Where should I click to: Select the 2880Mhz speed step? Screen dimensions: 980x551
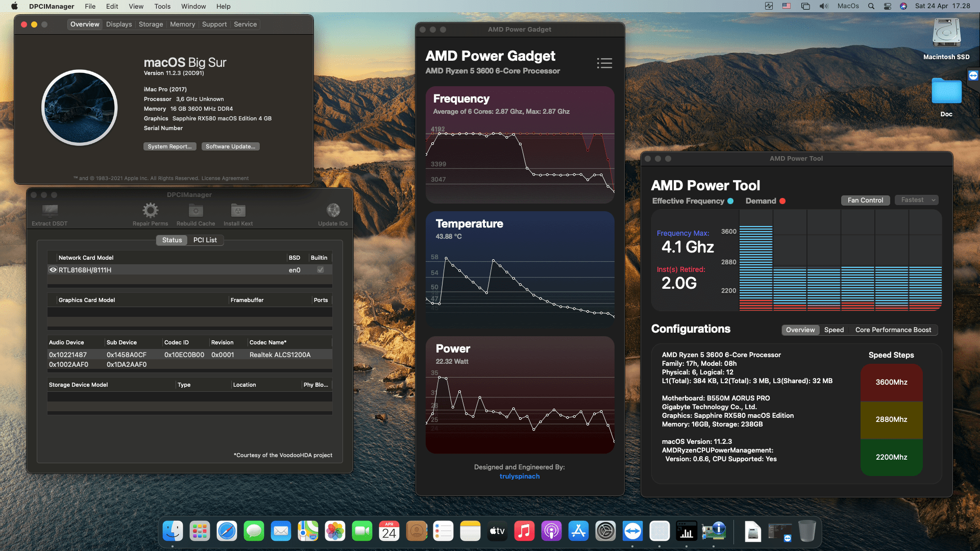tap(891, 419)
